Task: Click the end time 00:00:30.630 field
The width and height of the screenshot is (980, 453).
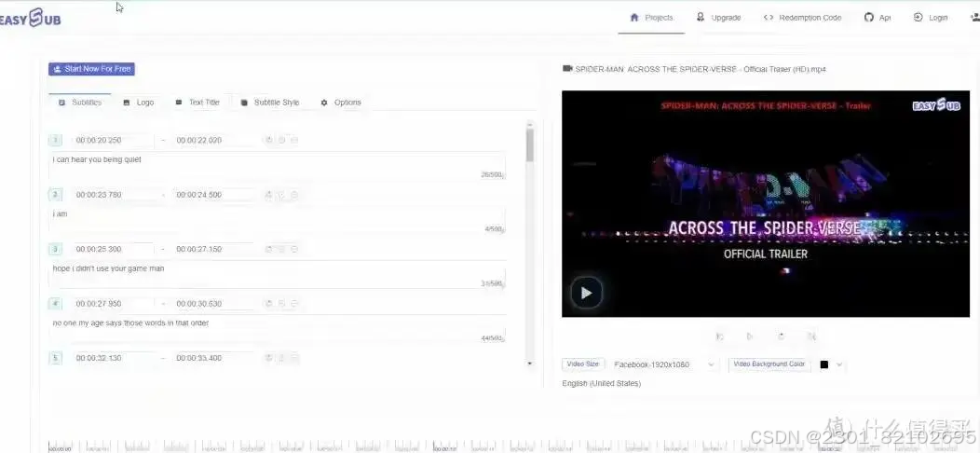Action: click(x=212, y=304)
